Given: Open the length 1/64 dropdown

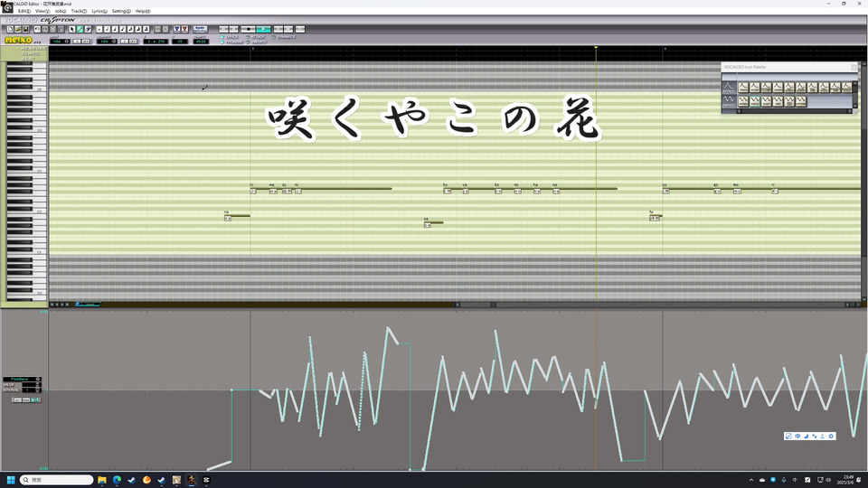Looking at the screenshot, I should (x=107, y=42).
